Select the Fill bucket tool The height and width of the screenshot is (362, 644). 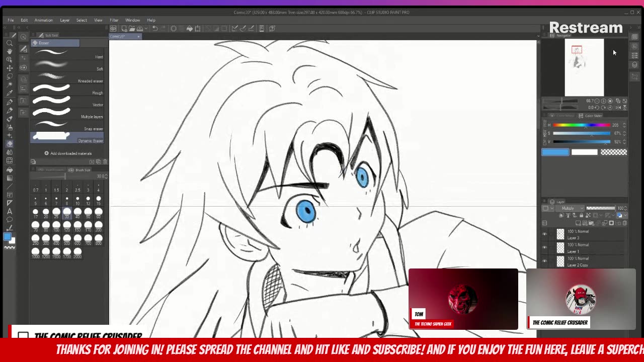9,169
